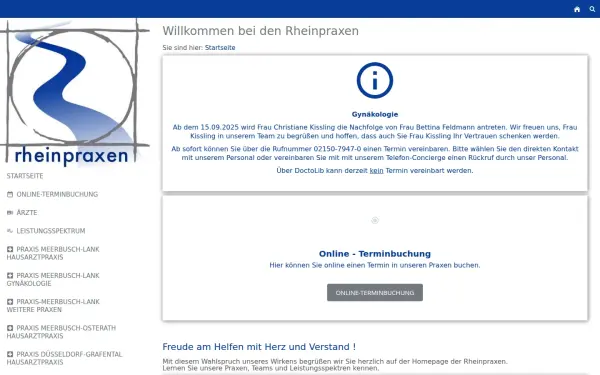
Task: Open search via magnifier icon
Action: click(592, 9)
